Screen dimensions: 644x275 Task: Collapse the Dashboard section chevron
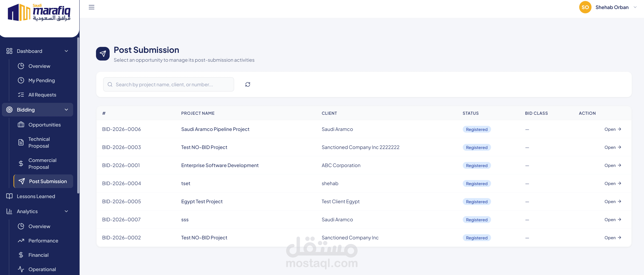click(66, 51)
